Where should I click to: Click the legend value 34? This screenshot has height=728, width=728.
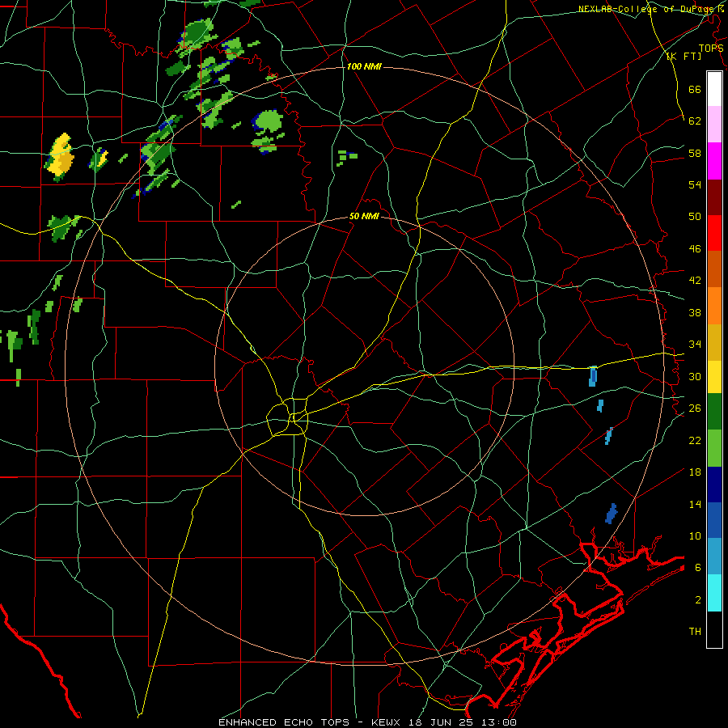pyautogui.click(x=695, y=345)
